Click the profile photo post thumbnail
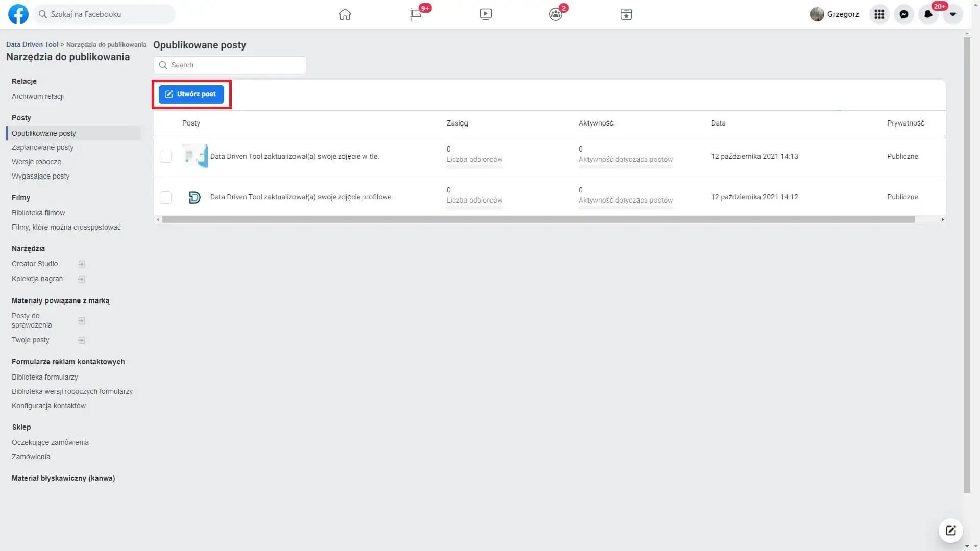Screen dimensions: 980x551 click(x=194, y=197)
